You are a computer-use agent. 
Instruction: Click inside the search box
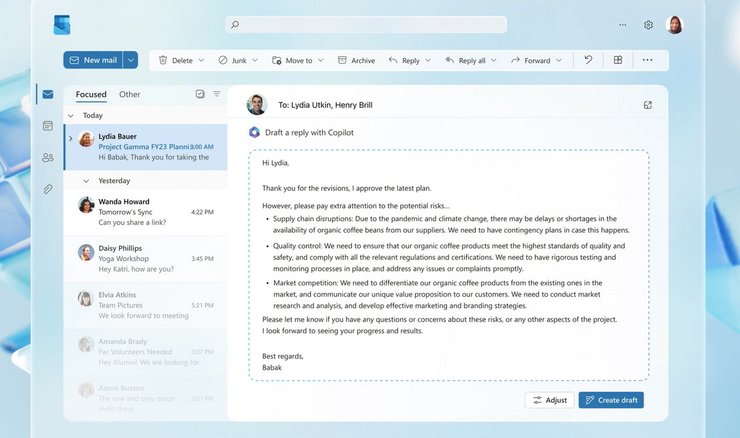[x=366, y=25]
